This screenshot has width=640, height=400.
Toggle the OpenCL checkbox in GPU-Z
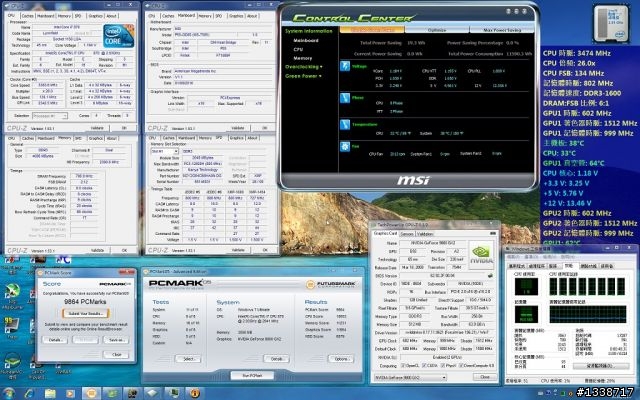tap(403, 366)
